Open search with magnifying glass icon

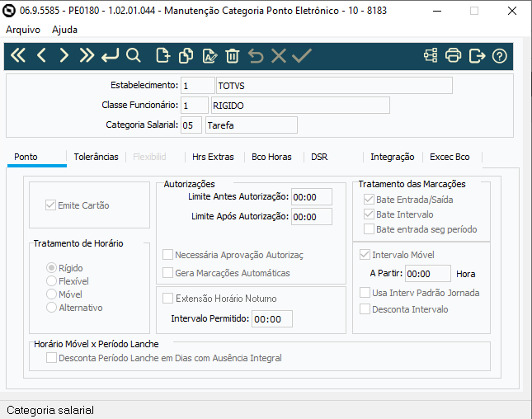tap(133, 55)
